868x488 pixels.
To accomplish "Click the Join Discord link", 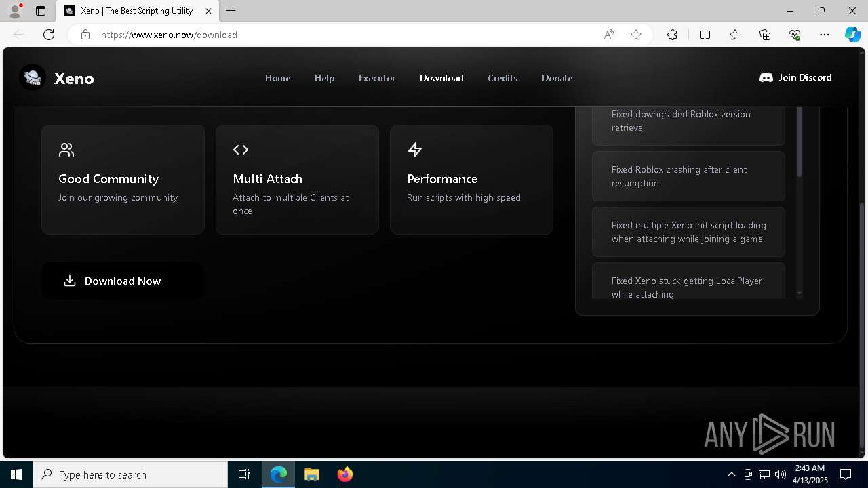I will pyautogui.click(x=795, y=77).
